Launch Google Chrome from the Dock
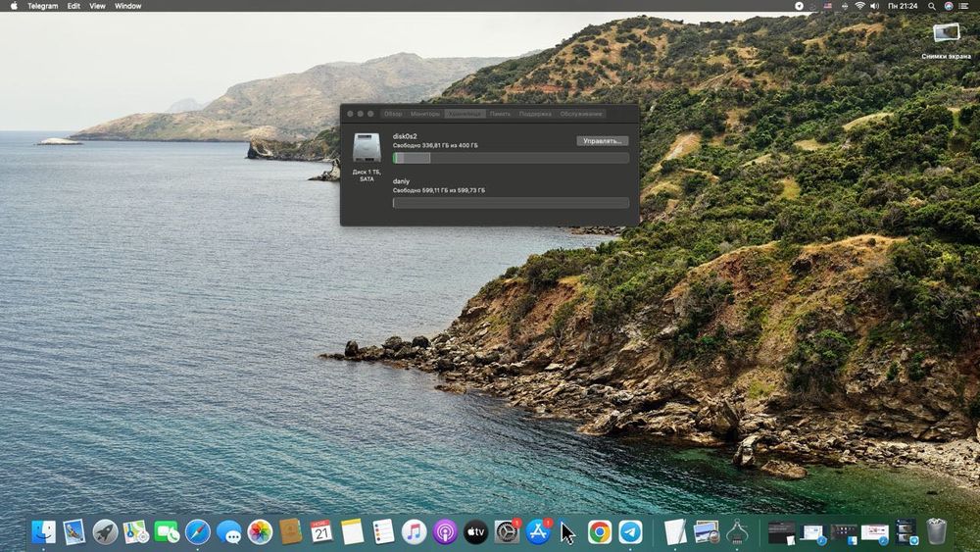Image resolution: width=980 pixels, height=552 pixels. click(x=600, y=532)
